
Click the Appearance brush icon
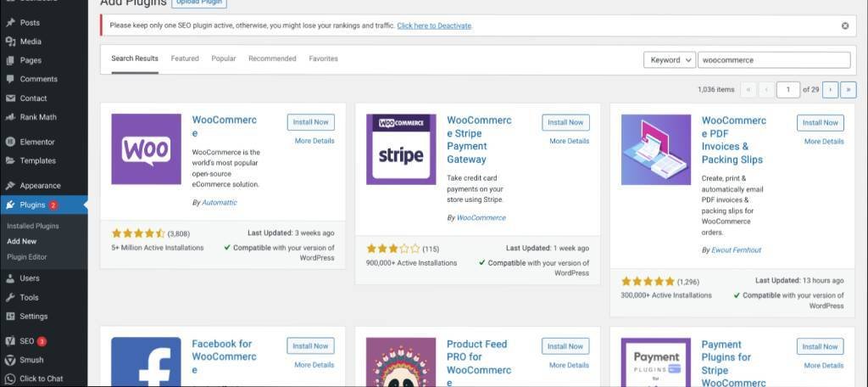10,186
